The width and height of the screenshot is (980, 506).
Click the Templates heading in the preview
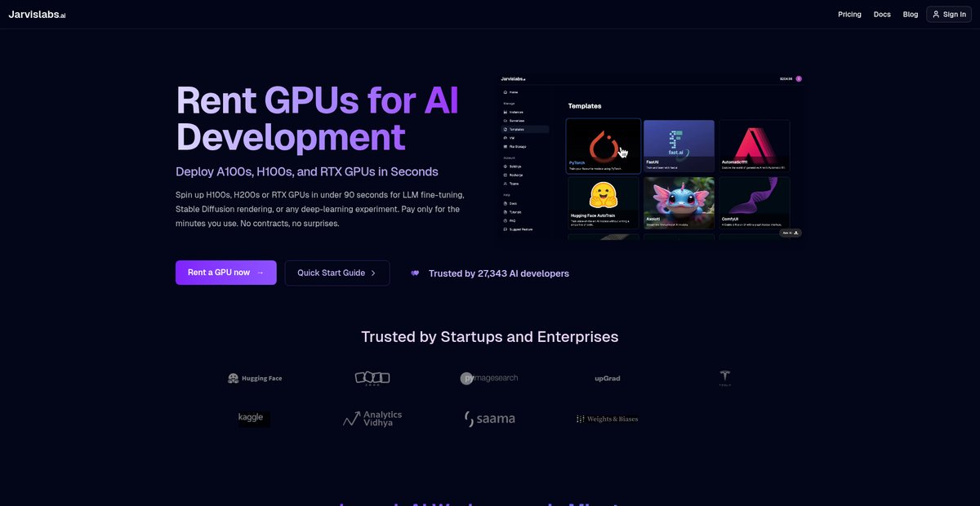click(585, 106)
